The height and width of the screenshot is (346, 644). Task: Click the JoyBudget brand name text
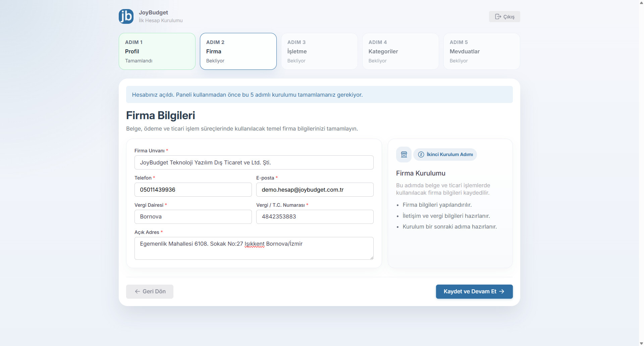pyautogui.click(x=153, y=12)
